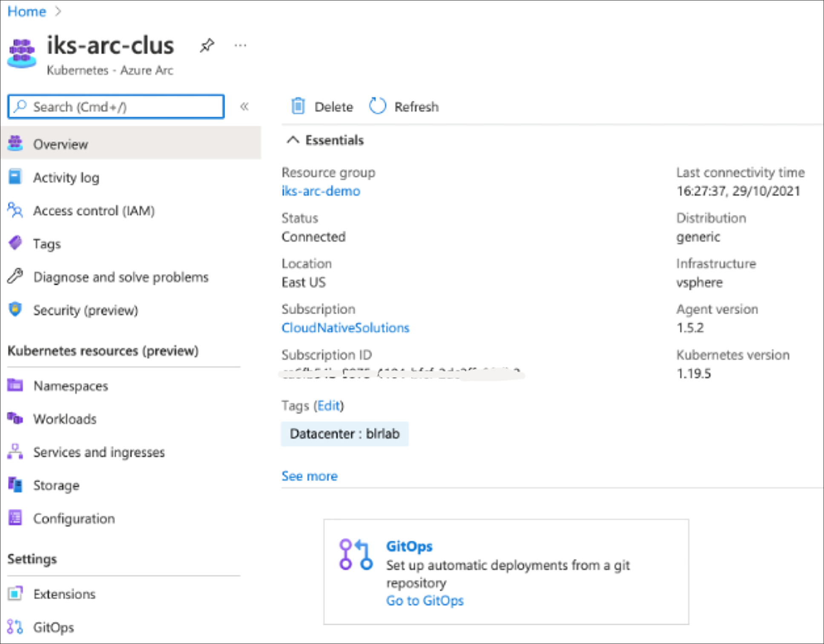Click the Delete icon
The width and height of the screenshot is (824, 644).
298,106
